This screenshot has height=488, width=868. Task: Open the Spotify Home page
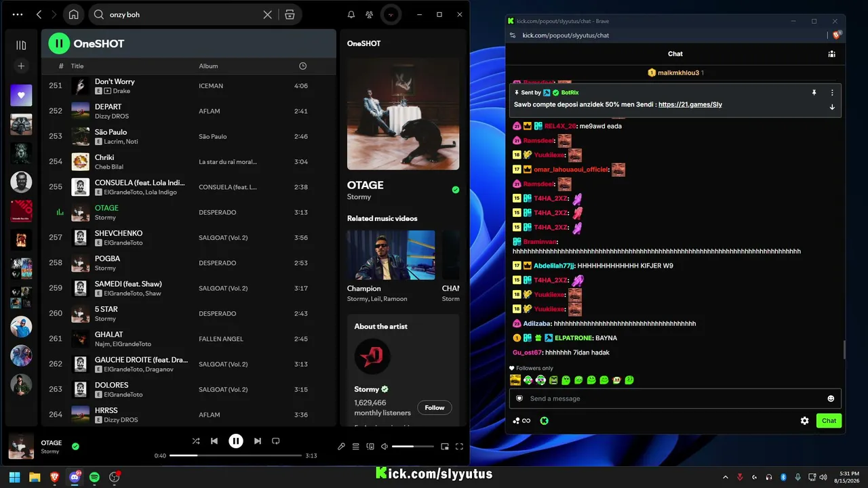click(x=73, y=14)
